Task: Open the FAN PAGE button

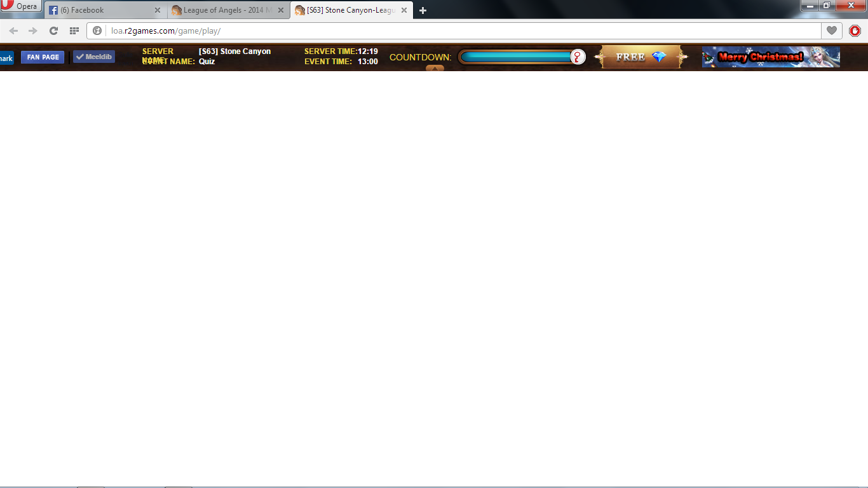Action: pyautogui.click(x=43, y=57)
